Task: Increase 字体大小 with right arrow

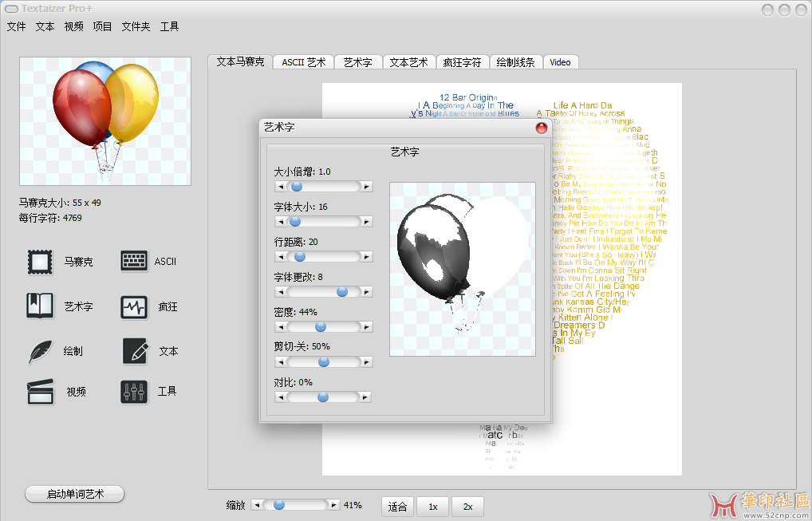Action: point(366,221)
